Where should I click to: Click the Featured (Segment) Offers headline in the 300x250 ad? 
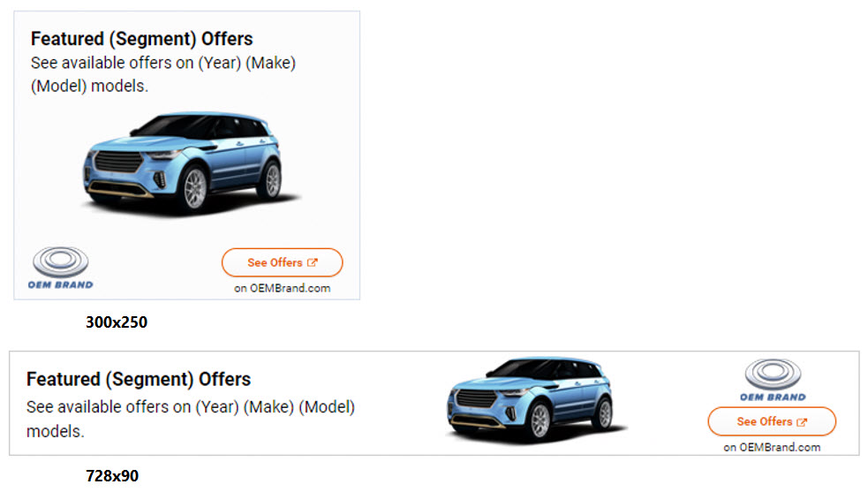point(141,39)
